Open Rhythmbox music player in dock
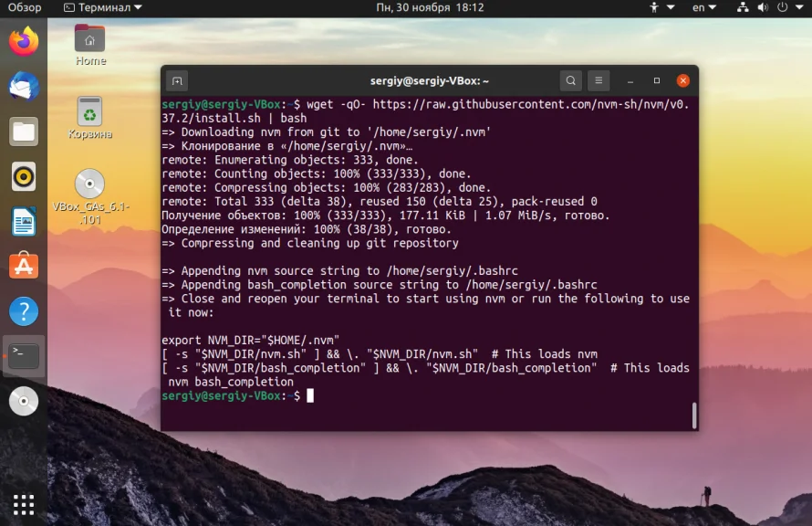The width and height of the screenshot is (812, 526). pyautogui.click(x=24, y=176)
